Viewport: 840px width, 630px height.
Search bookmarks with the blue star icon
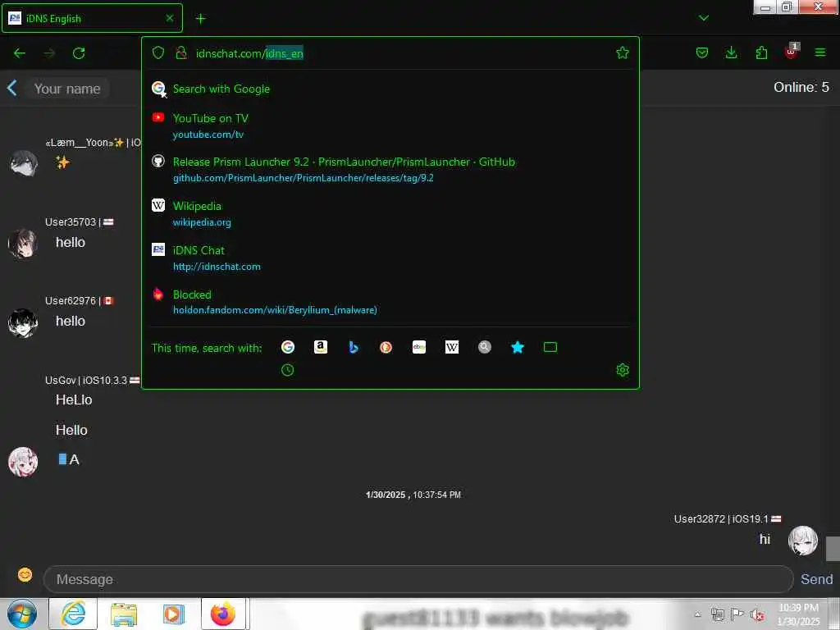pyautogui.click(x=518, y=347)
